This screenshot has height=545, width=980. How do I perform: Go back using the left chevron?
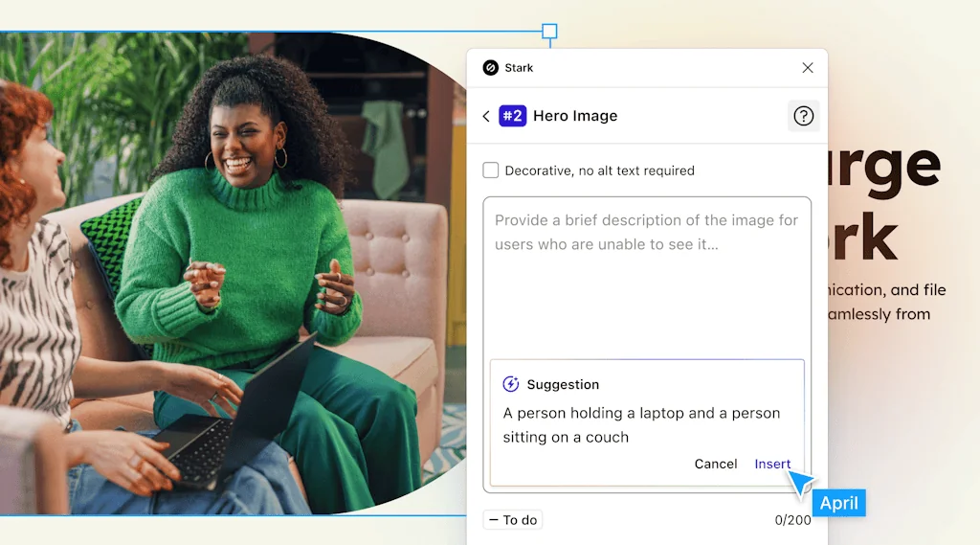pos(486,116)
